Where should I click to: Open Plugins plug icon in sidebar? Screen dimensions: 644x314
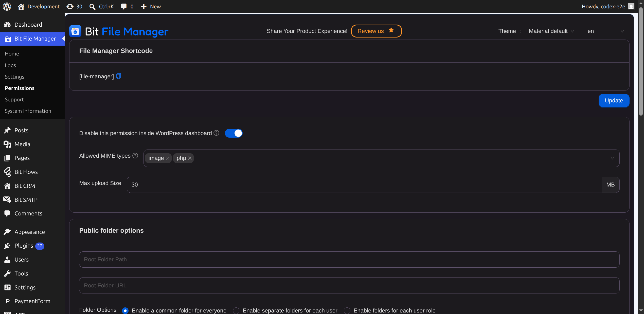[x=7, y=246]
